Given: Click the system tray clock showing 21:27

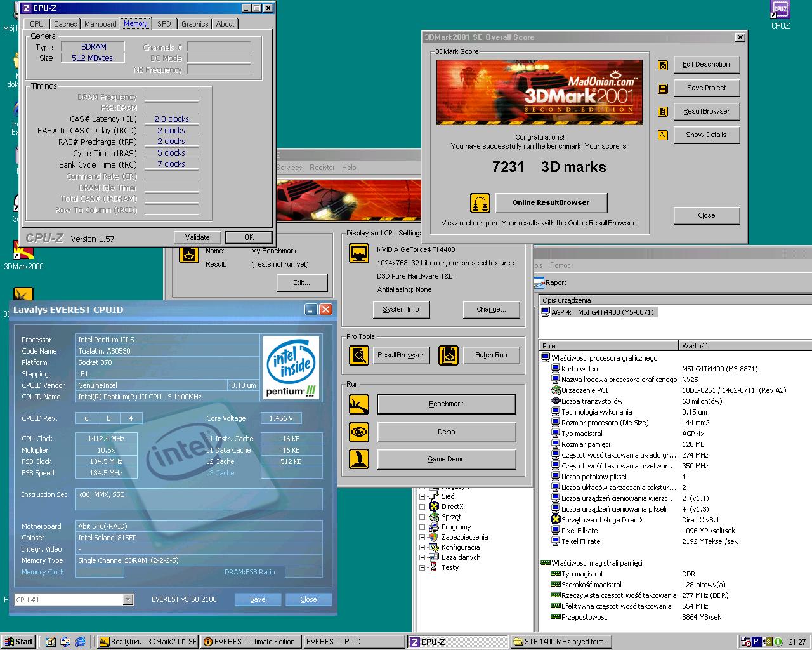Looking at the screenshot, I should pos(797,642).
